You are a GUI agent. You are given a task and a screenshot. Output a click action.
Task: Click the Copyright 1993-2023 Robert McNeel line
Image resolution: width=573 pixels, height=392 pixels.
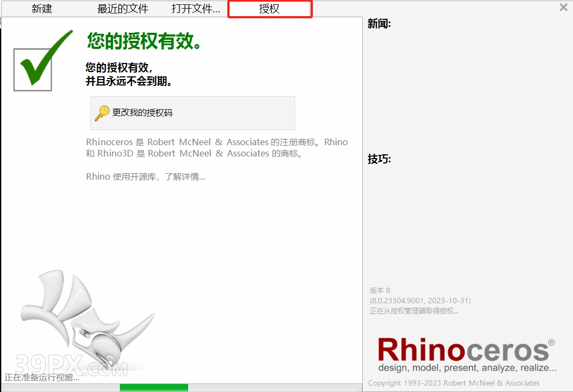point(454,383)
